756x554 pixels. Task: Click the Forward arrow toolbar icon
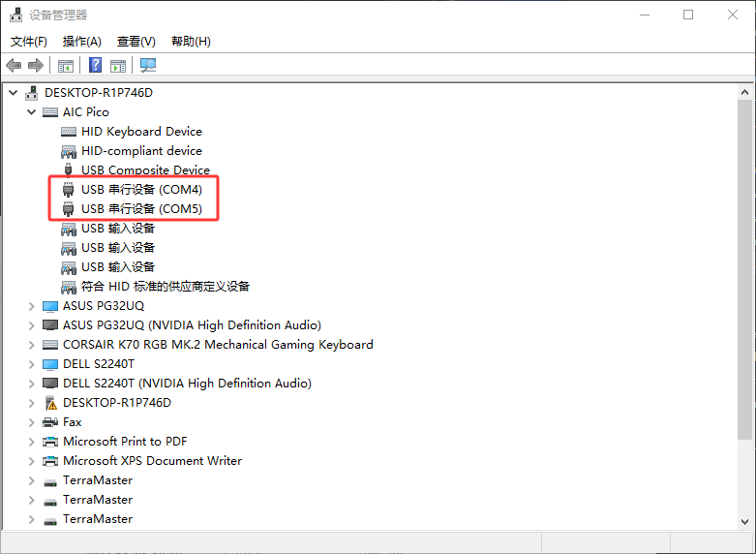36,65
